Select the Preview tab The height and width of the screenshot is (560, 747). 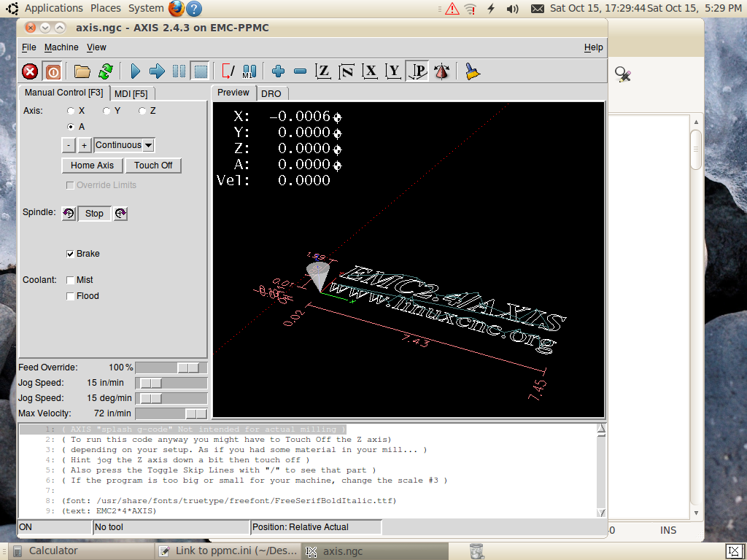tap(233, 93)
